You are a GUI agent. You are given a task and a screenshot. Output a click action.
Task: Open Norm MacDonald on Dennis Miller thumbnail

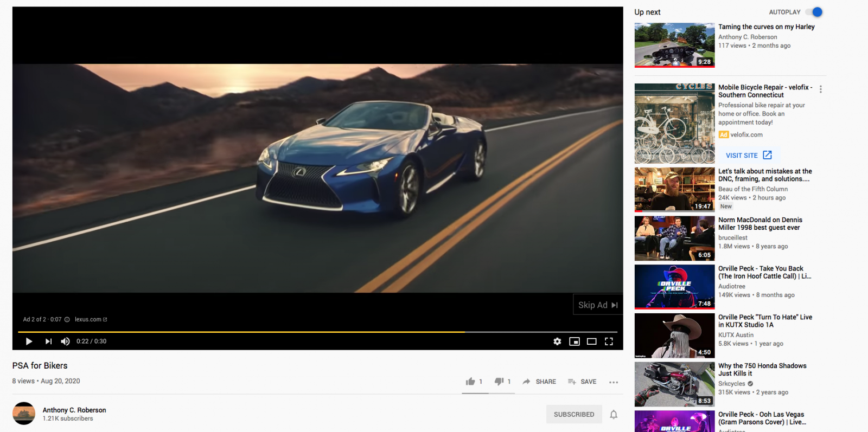pyautogui.click(x=674, y=238)
